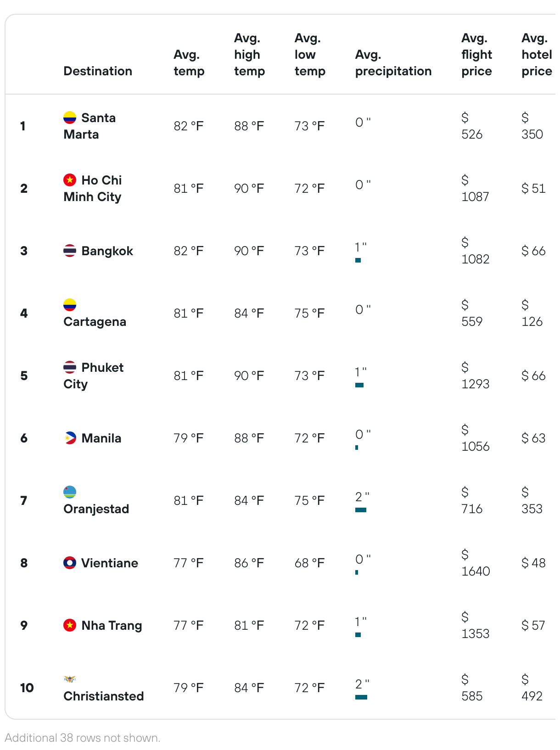Click the Avg. flight price header
The height and width of the screenshot is (750, 560).
476,55
